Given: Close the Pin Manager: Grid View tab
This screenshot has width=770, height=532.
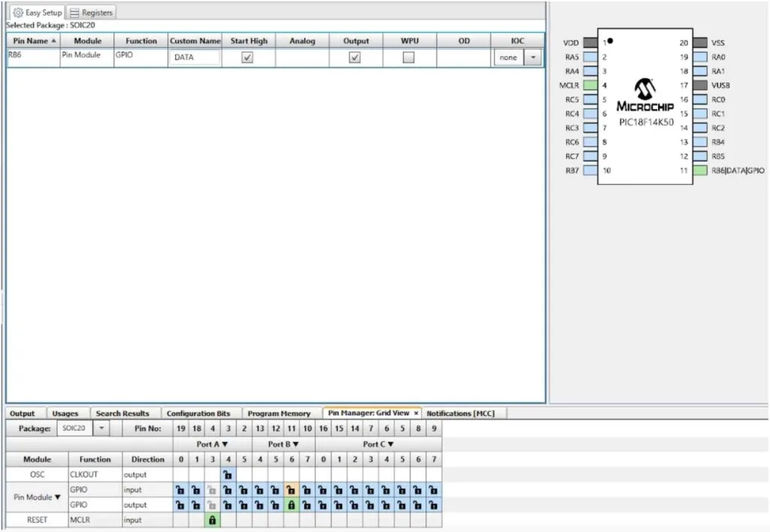Looking at the screenshot, I should tap(416, 413).
